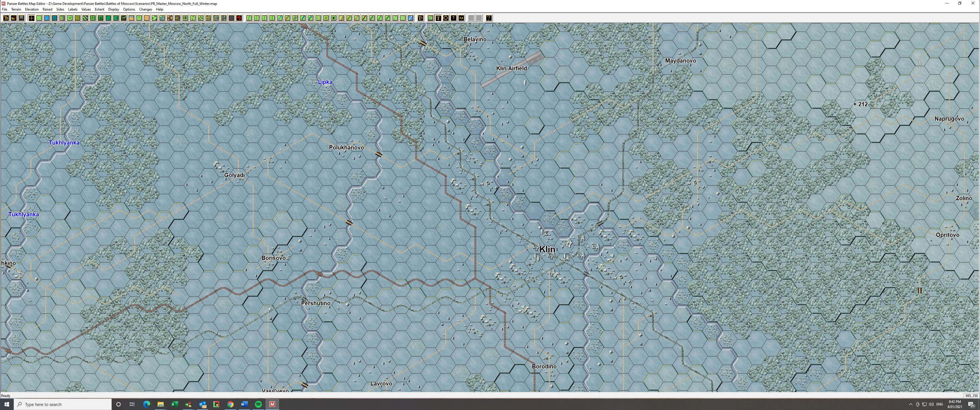This screenshot has width=980, height=410.
Task: Click the New map toolbar icon
Action: click(6, 18)
